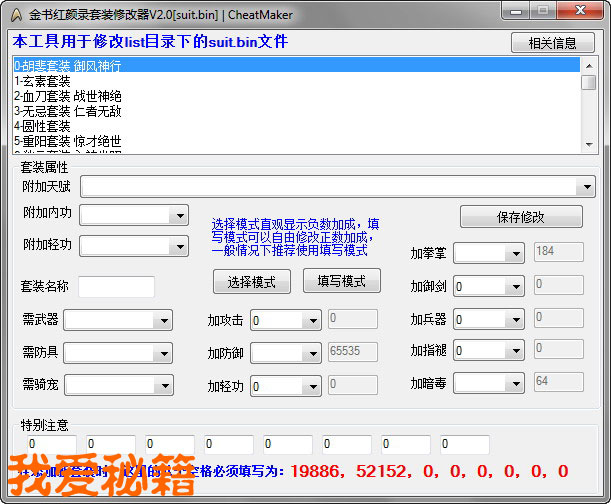
Task: Click the first 特别注意 input box
Action: [x=51, y=444]
